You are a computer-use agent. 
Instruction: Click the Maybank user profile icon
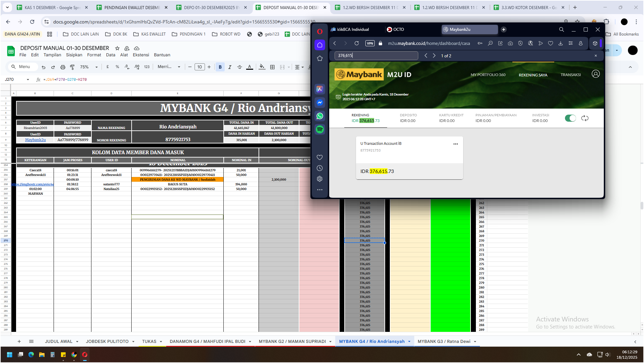pos(595,74)
